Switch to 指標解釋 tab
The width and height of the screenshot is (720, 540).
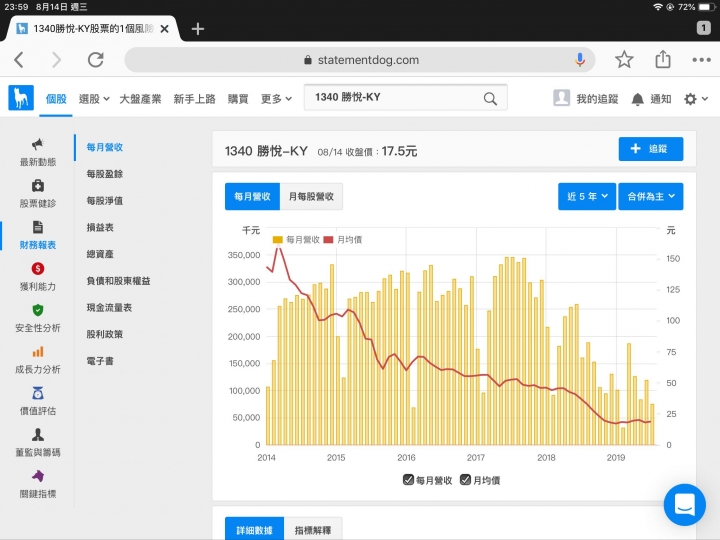(x=313, y=530)
